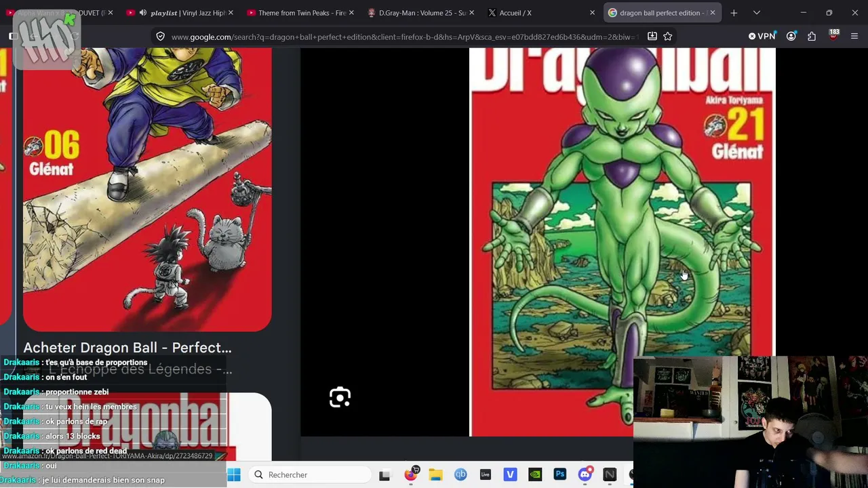
Task: Switch to the playlist Vinyl Jazz tab
Action: [180, 13]
